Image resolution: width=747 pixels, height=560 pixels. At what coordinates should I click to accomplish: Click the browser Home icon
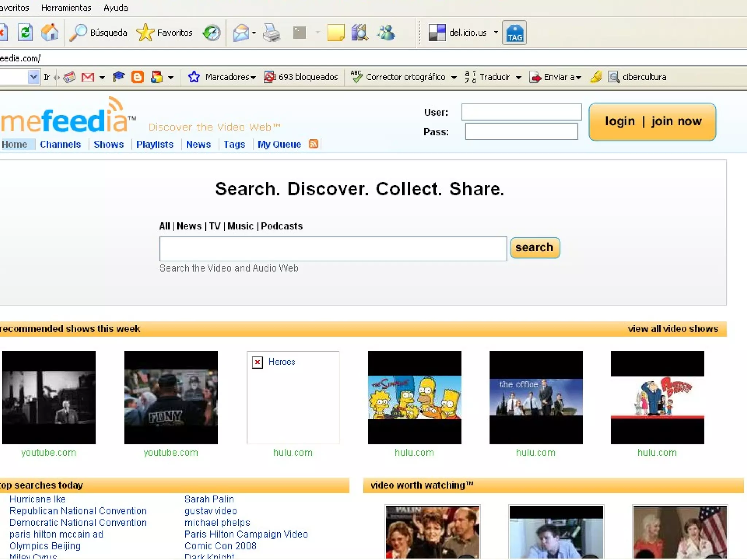coord(50,33)
